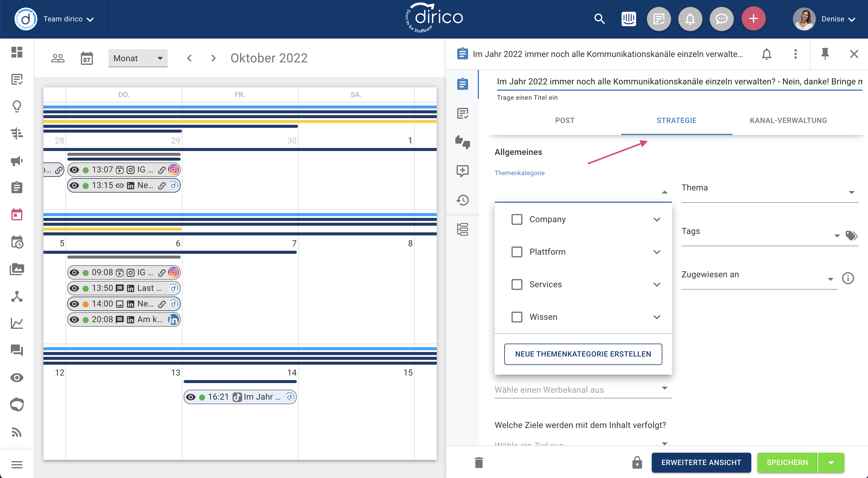Click the post bell reminder icon
The image size is (868, 478).
pyautogui.click(x=767, y=54)
